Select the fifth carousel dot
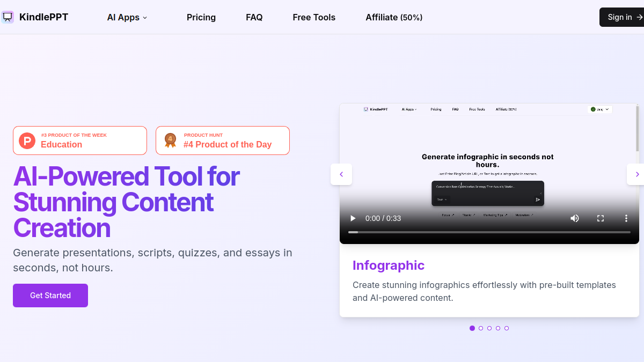This screenshot has height=362, width=644. click(x=507, y=328)
